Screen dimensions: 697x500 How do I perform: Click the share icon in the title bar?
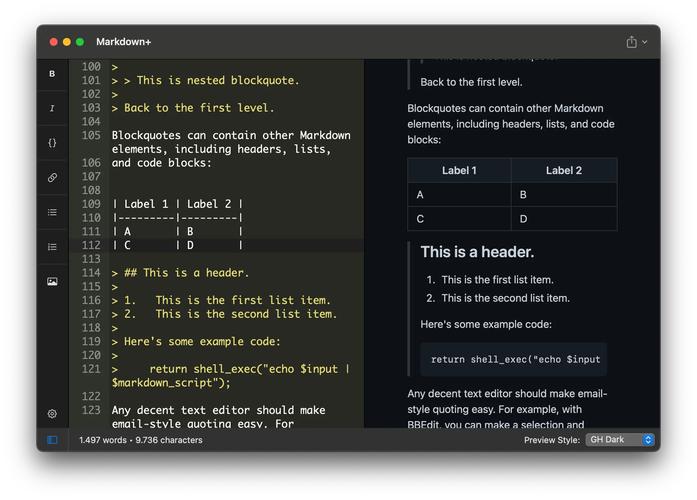click(x=631, y=42)
